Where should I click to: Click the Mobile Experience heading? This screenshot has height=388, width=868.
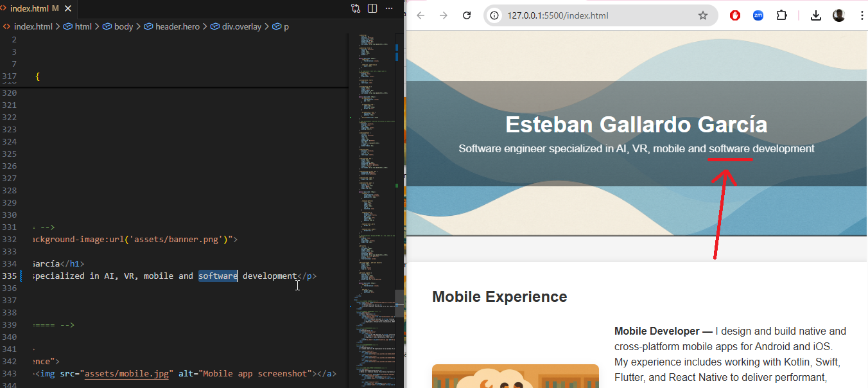(499, 296)
